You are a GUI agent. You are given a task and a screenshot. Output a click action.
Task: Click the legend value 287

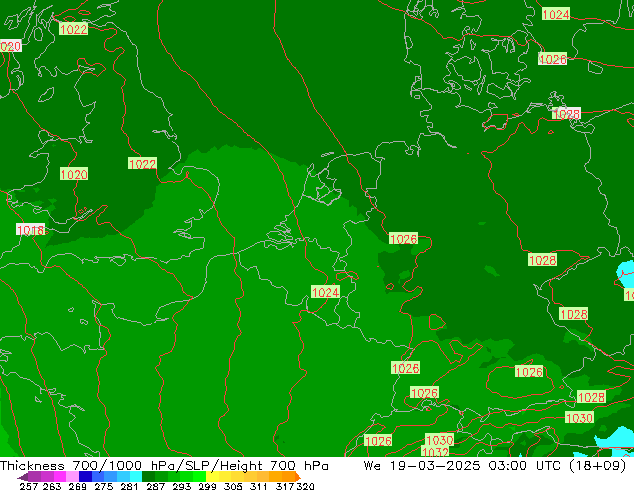click(155, 486)
